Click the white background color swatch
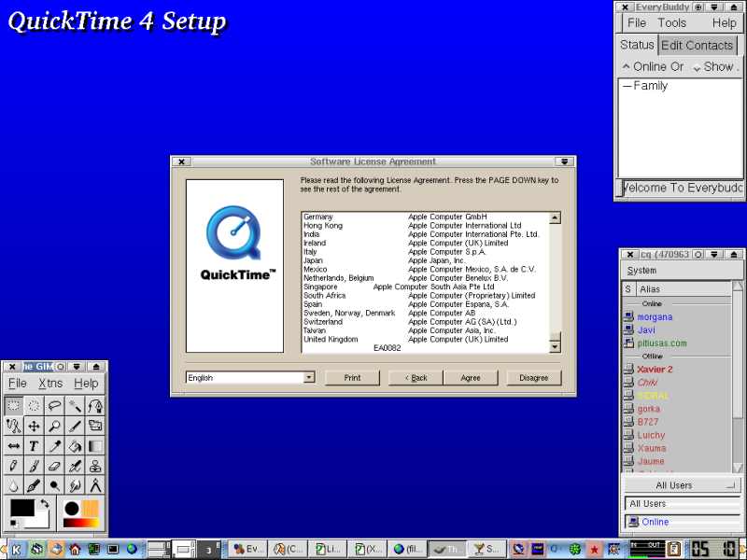 tap(40, 521)
